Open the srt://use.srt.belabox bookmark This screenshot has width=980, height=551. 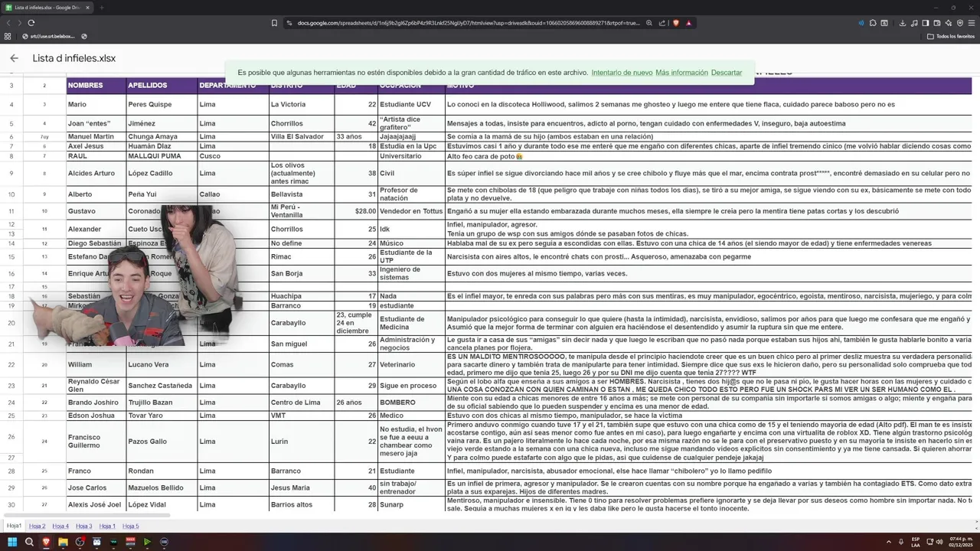49,36
